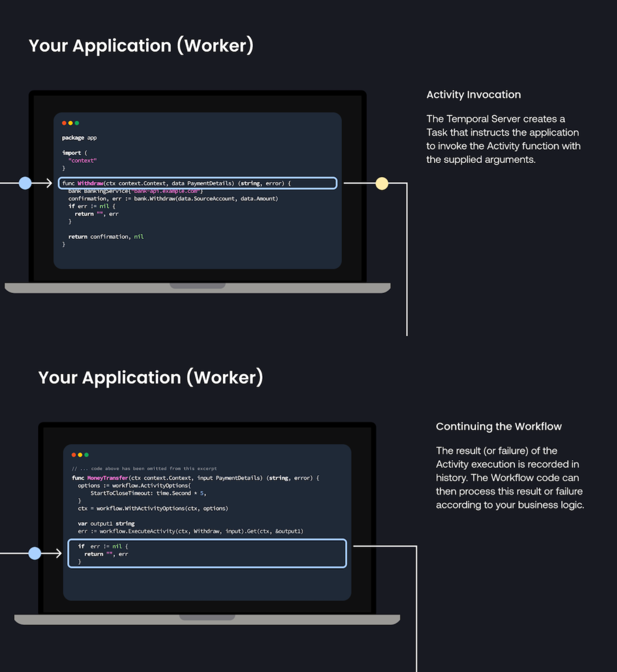617x672 pixels.
Task: Click the yellow dot in the MoneyTransfer code window
Action: click(x=80, y=455)
